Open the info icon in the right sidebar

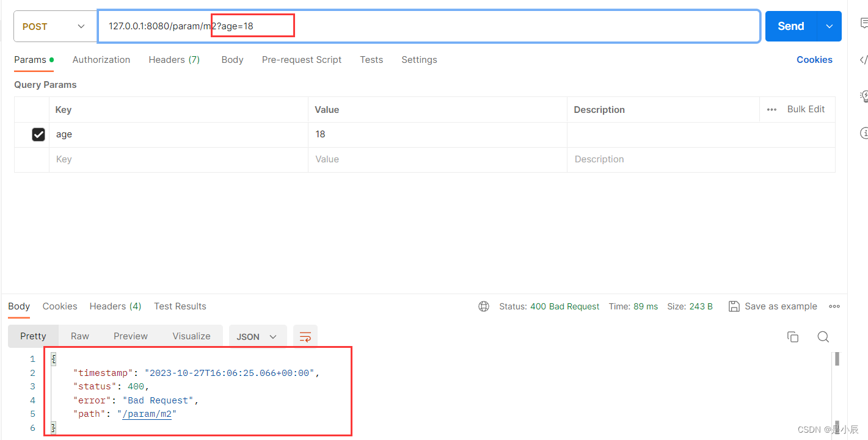[864, 132]
